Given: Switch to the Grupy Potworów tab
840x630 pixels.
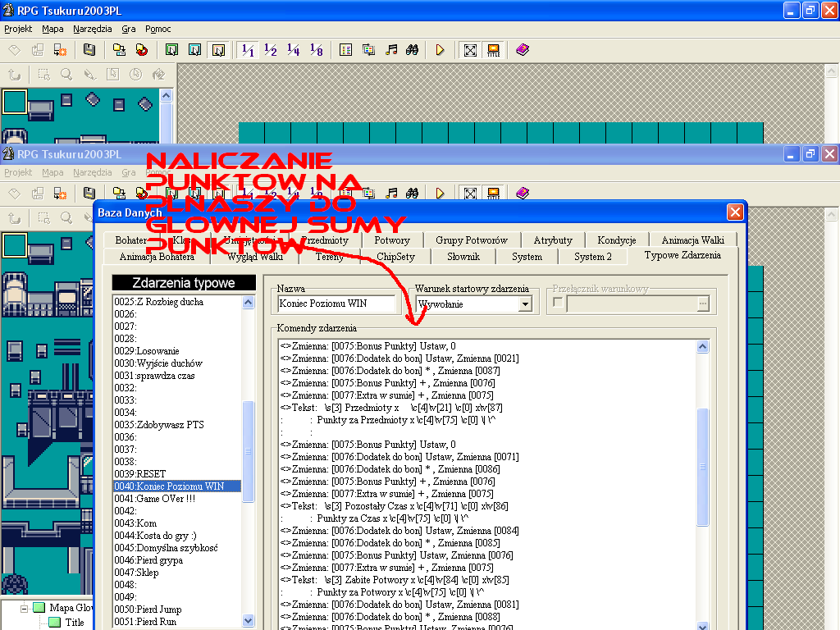Looking at the screenshot, I should coord(472,240).
